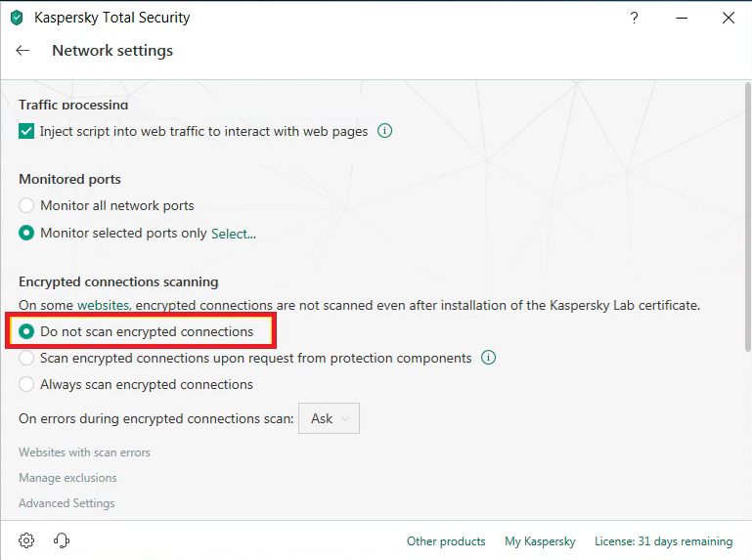The width and height of the screenshot is (752, 560).
Task: Show info icon beside Scan upon request option
Action: click(488, 357)
